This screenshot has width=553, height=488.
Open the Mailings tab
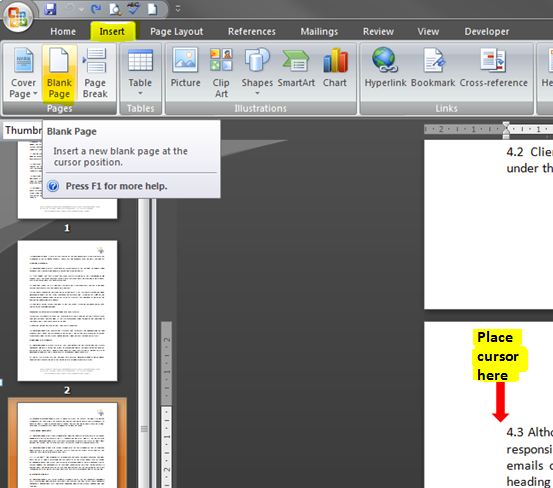click(x=319, y=31)
